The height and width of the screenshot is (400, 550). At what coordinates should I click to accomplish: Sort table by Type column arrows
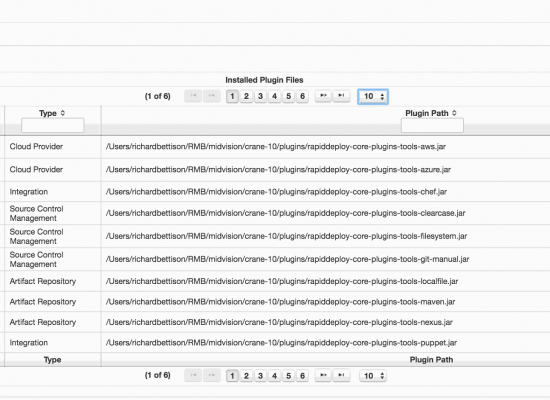tap(63, 113)
